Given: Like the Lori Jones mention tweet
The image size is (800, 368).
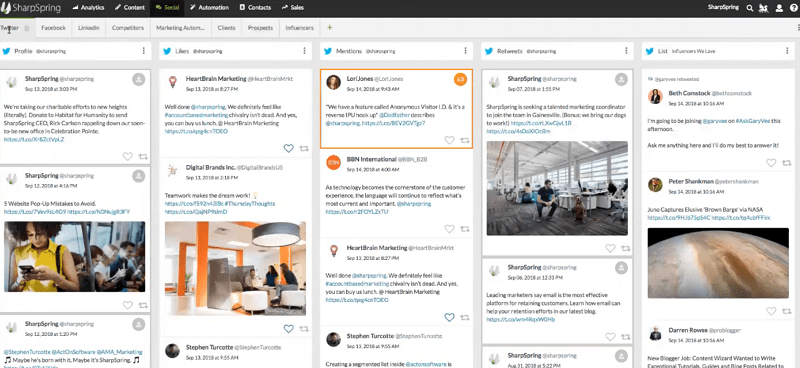Looking at the screenshot, I should 449,140.
